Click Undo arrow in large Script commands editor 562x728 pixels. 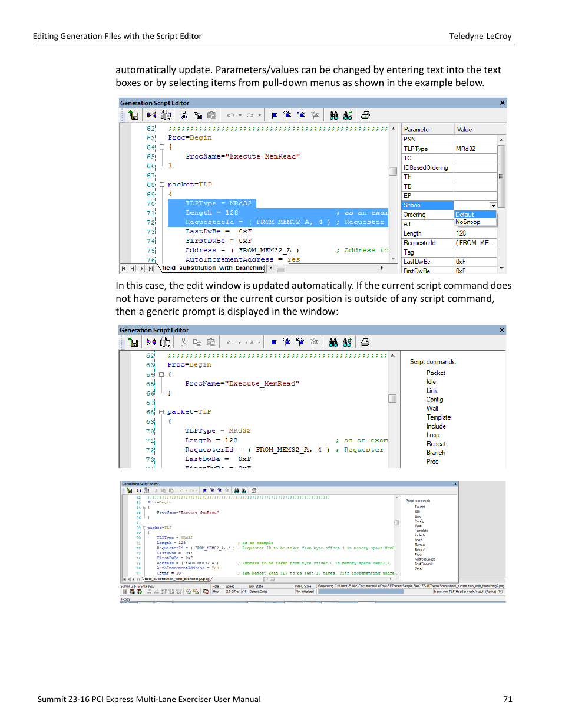(230, 342)
